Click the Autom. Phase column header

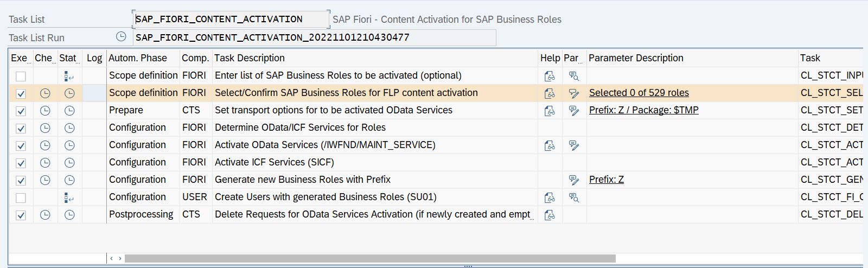(138, 58)
